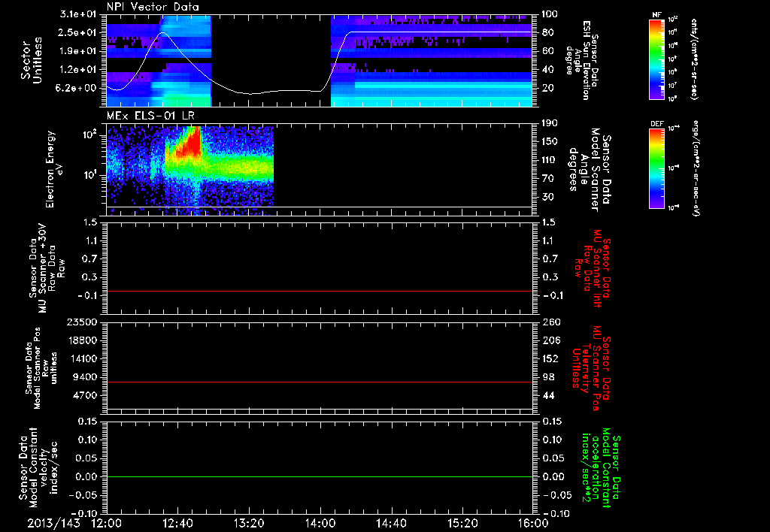Click the 14:00 time axis label
The height and width of the screenshot is (532, 770).
click(320, 523)
